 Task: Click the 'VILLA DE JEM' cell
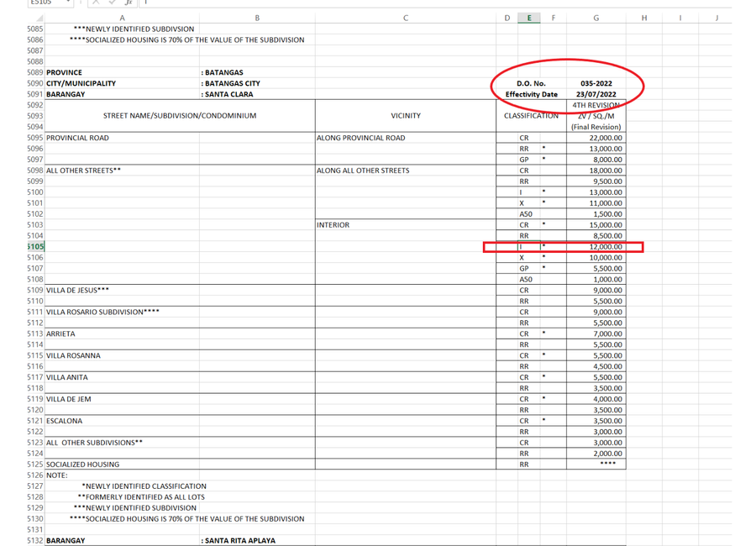[x=122, y=399]
